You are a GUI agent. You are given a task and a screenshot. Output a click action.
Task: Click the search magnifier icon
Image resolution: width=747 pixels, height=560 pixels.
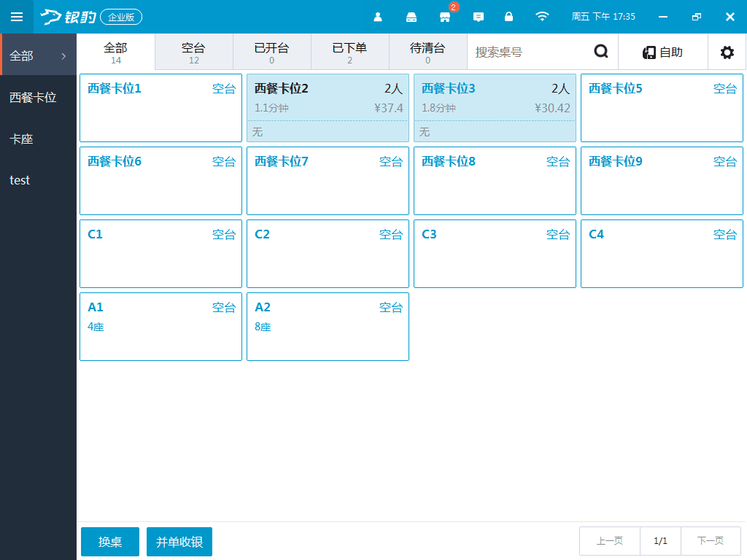601,52
